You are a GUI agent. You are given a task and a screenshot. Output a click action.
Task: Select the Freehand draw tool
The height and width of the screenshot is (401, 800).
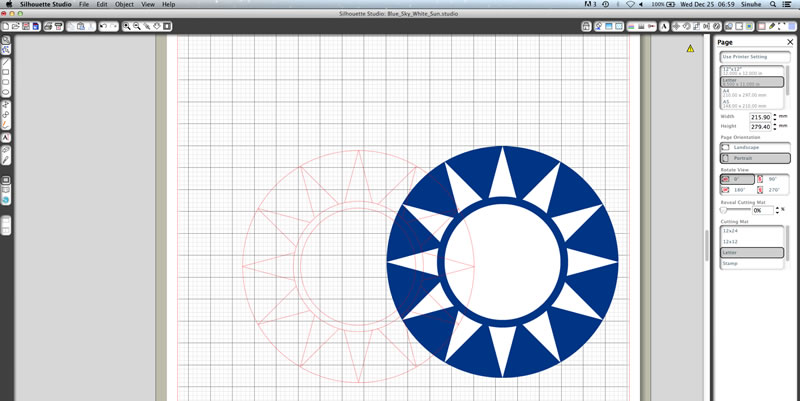tap(6, 124)
